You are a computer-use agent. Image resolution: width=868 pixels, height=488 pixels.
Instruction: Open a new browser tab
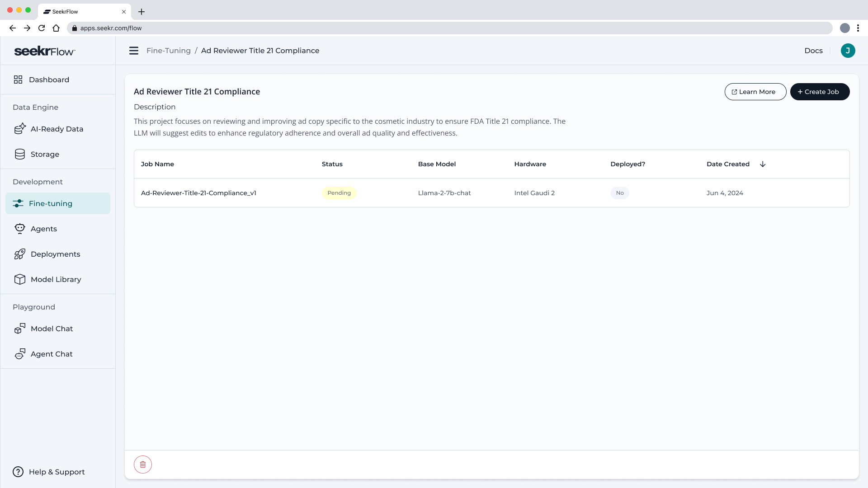(142, 12)
